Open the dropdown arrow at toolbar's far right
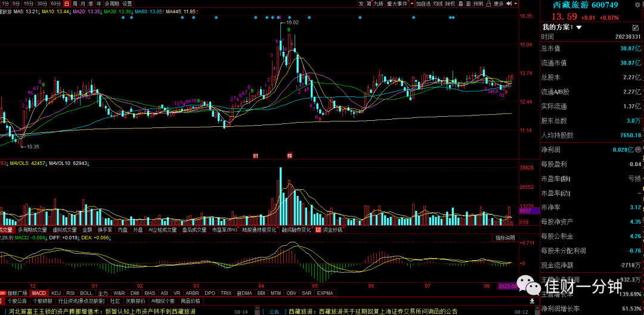644x315 pixels. [x=516, y=4]
